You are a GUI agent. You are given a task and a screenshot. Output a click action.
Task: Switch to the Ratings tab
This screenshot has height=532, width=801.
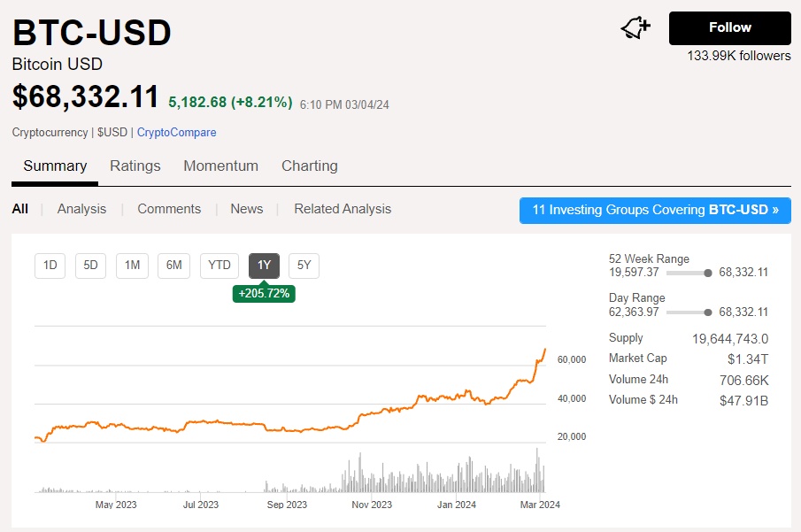(x=135, y=166)
